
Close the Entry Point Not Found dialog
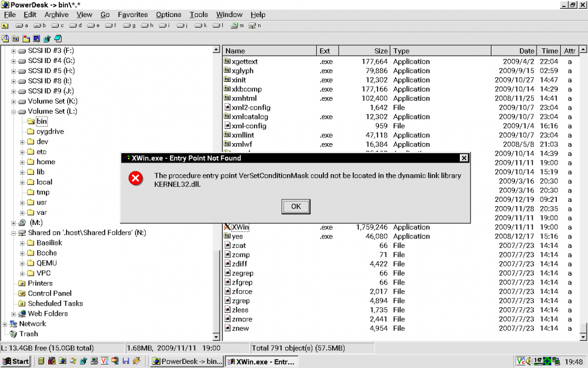click(x=464, y=158)
